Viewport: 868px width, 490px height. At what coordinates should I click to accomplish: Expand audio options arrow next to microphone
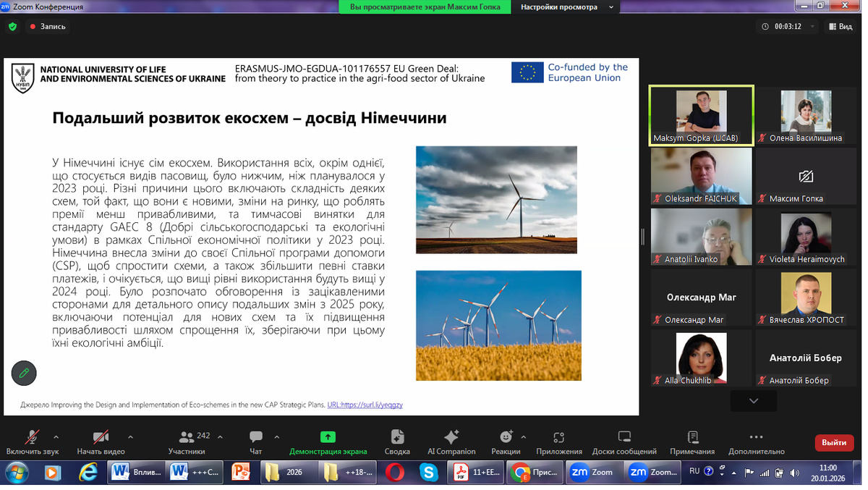point(56,436)
